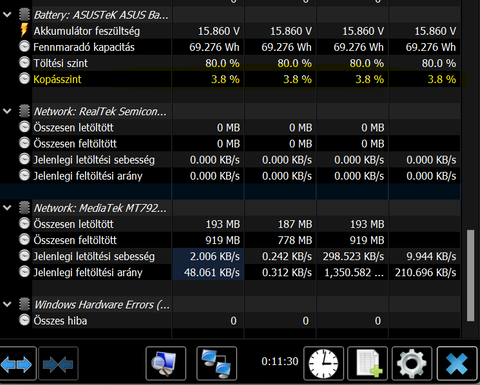Click icon beside MediaTek Jelenlegi letöltési sebesség
This screenshot has width=480, height=385.
coord(24,256)
